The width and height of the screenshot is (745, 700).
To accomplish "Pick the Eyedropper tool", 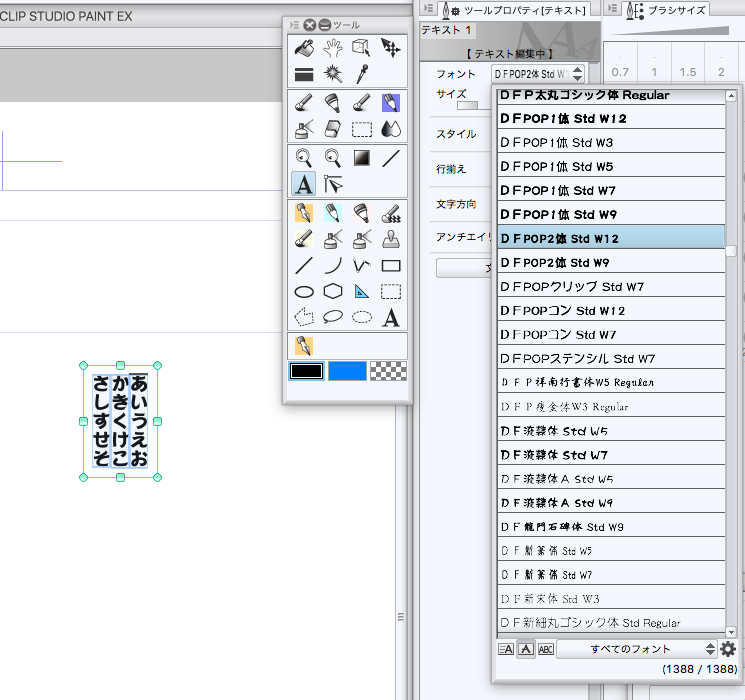I will (362, 75).
